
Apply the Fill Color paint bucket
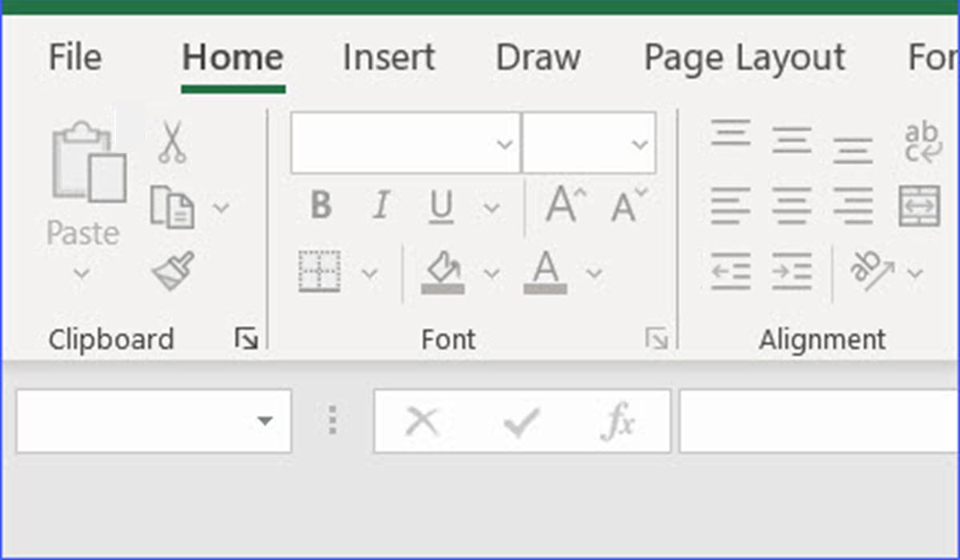pyautogui.click(x=442, y=271)
